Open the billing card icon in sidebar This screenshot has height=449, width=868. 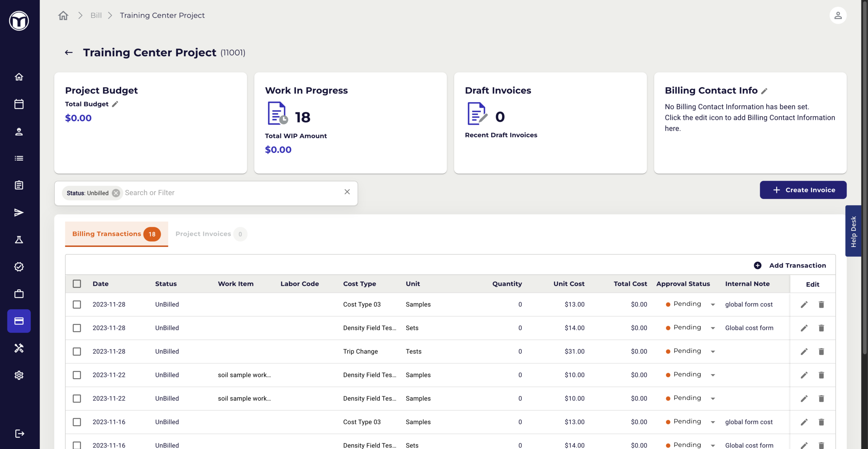click(x=19, y=321)
